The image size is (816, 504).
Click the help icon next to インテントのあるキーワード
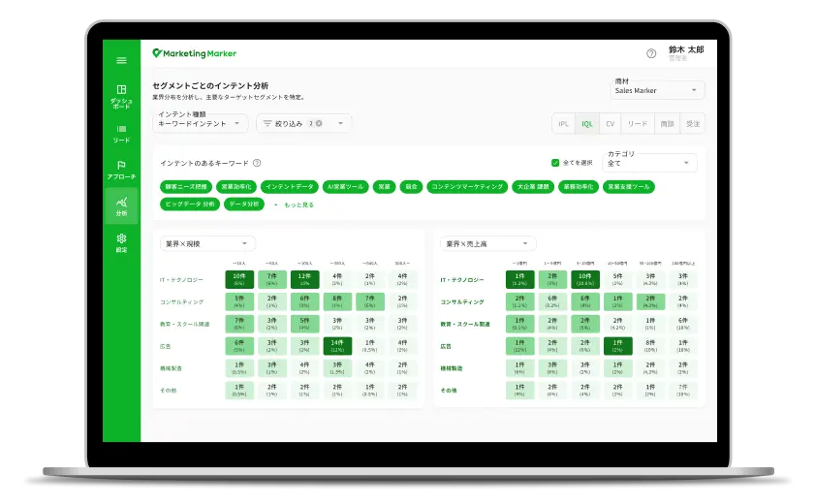tap(257, 164)
